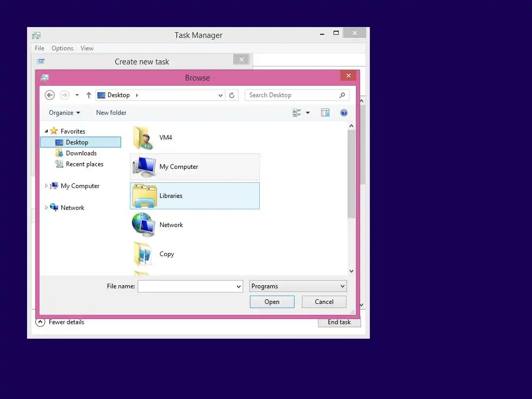
Task: Click the Forward navigation arrow
Action: pyautogui.click(x=64, y=96)
